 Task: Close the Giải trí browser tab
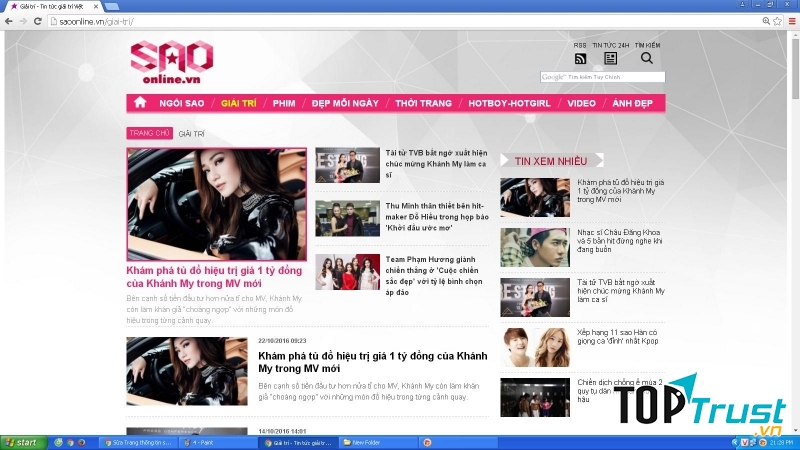(x=95, y=6)
